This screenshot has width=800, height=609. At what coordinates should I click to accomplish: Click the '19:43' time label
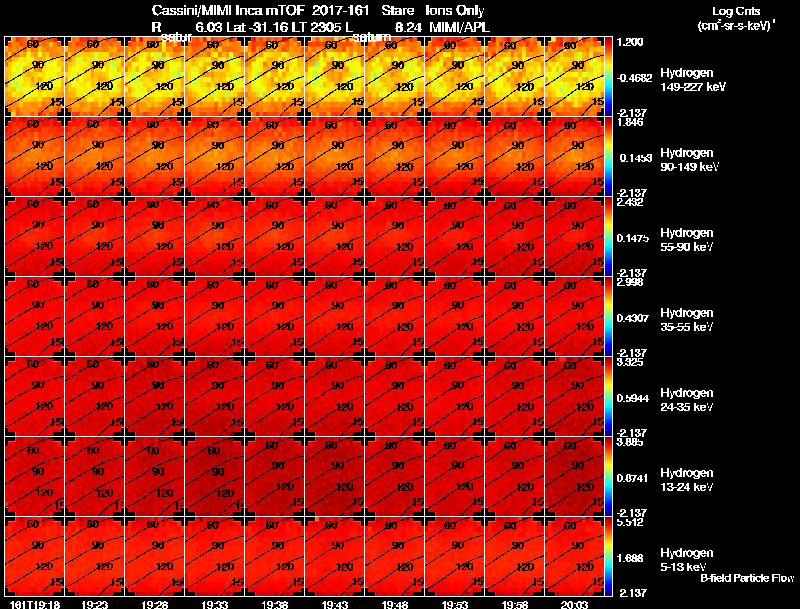click(335, 604)
